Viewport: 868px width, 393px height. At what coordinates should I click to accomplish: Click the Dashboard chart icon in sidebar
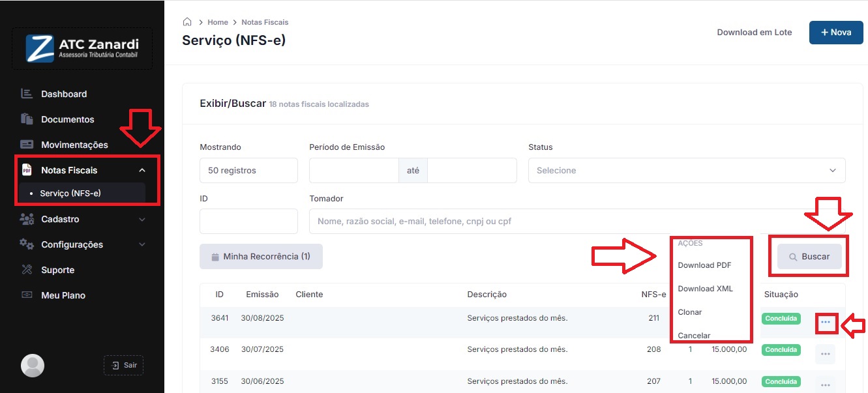(27, 94)
